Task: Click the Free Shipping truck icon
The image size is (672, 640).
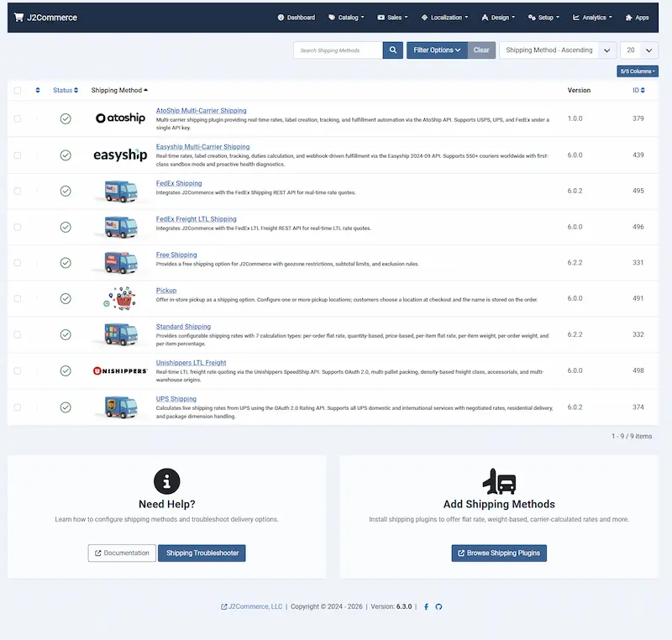Action: tap(121, 263)
